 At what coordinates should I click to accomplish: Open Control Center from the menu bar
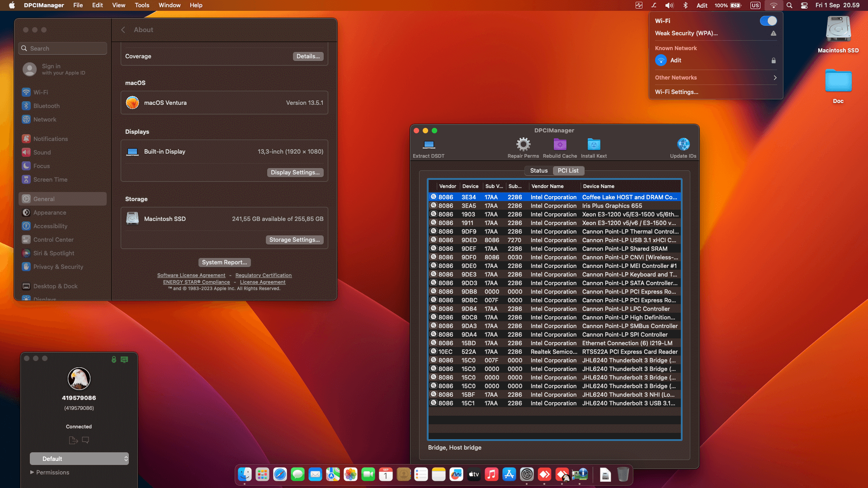(804, 5)
